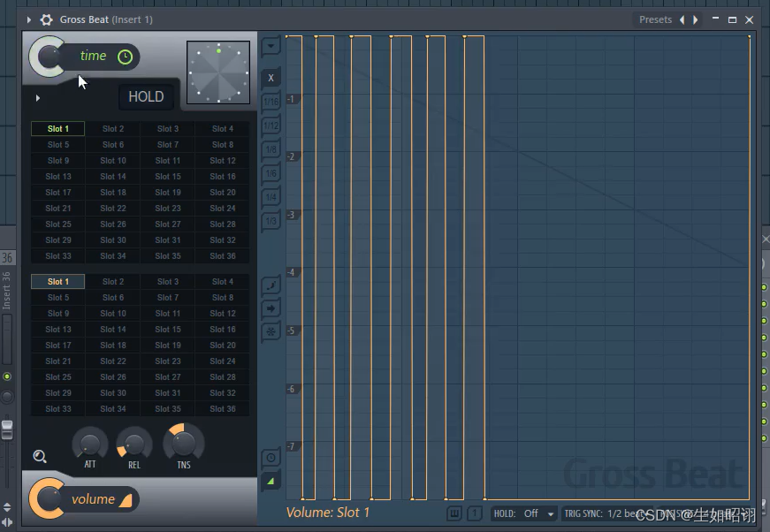The height and width of the screenshot is (532, 770).
Task: Set snap to 1/12
Action: point(271,125)
